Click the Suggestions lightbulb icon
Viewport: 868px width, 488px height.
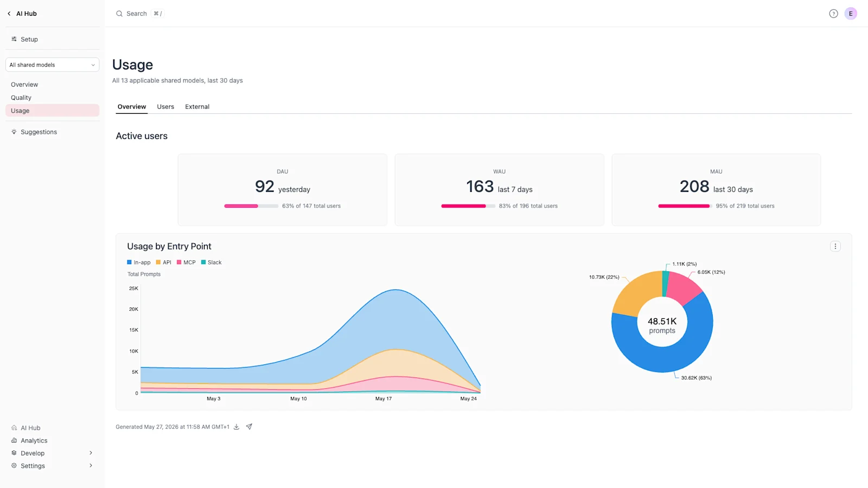(x=14, y=132)
